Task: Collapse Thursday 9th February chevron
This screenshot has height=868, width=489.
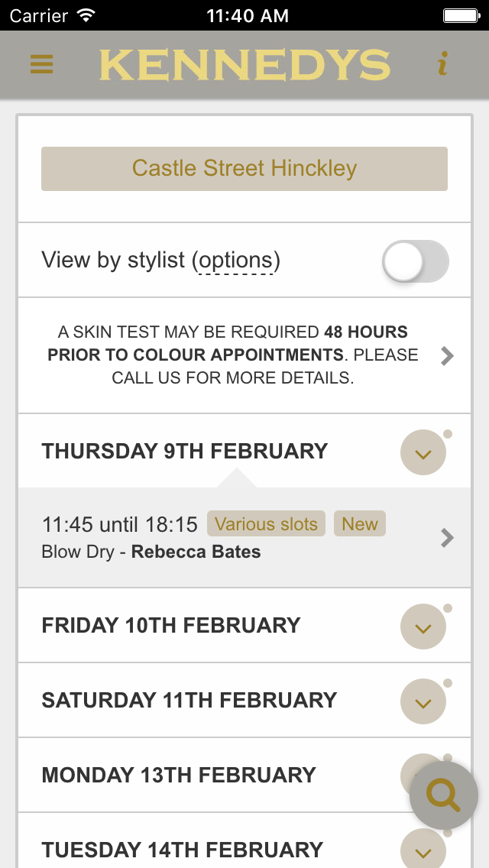Action: click(x=423, y=452)
